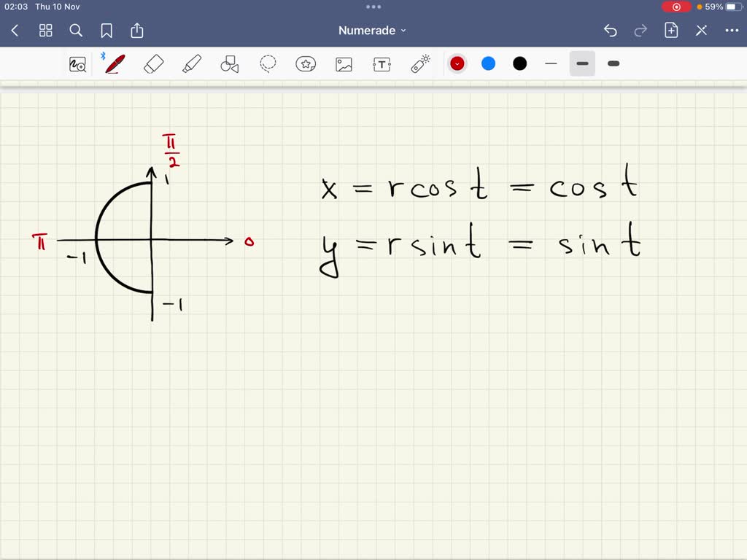Undo the last stroke

611,30
